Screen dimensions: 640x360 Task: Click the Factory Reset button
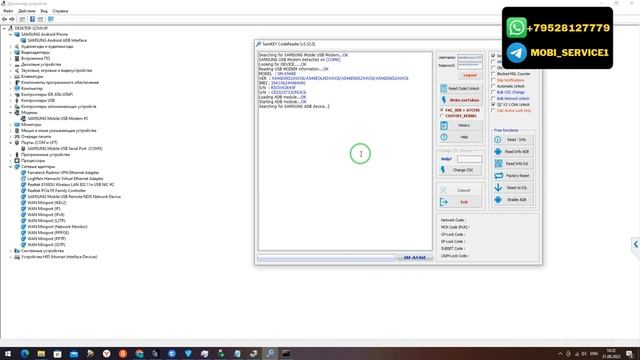point(513,176)
